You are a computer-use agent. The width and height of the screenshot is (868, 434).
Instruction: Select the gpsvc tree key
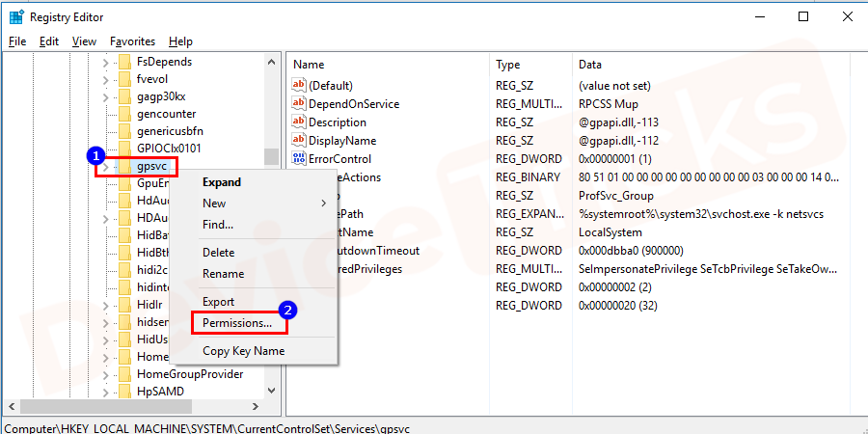coord(151,166)
